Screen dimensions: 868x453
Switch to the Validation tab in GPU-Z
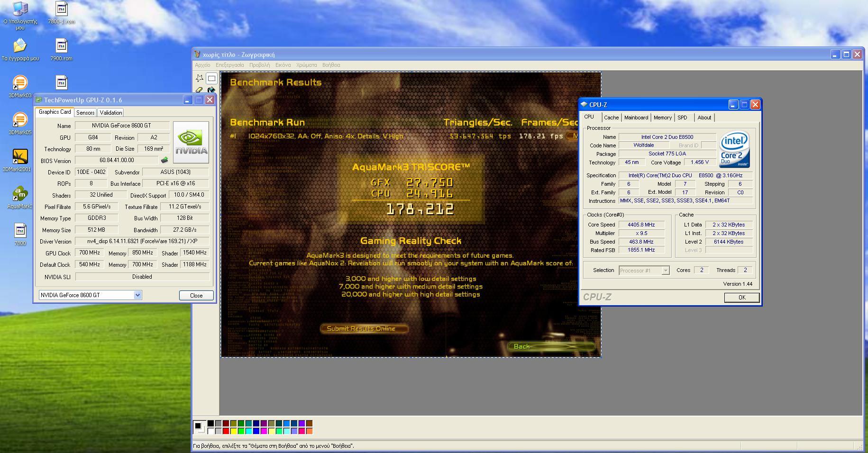coord(111,112)
